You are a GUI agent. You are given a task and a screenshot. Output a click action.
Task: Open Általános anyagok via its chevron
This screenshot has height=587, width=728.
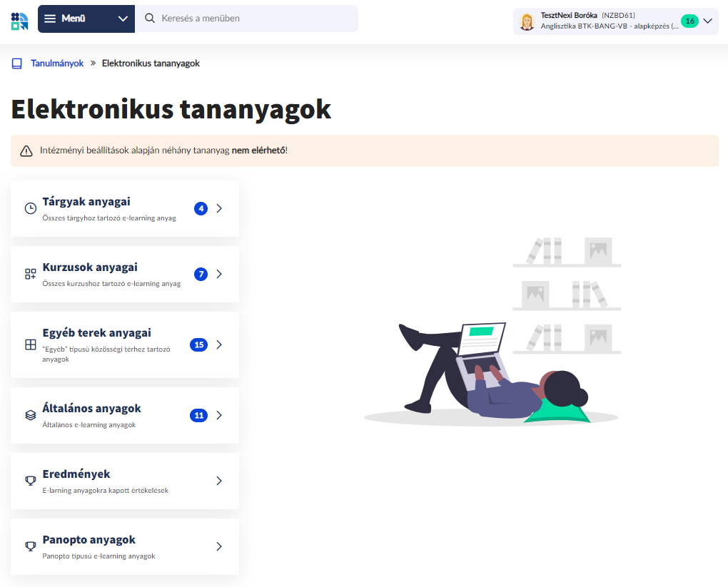(x=219, y=415)
